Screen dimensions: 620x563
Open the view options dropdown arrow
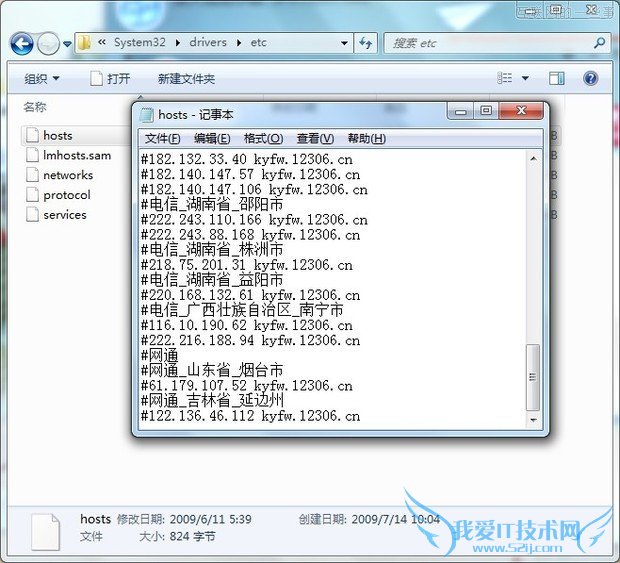click(525, 78)
